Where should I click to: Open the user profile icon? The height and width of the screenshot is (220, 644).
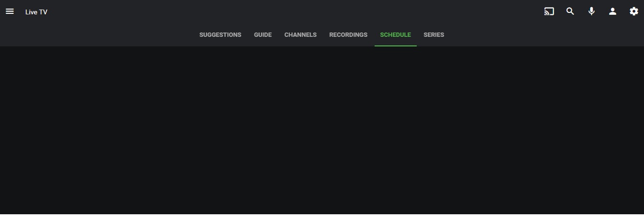coord(612,11)
